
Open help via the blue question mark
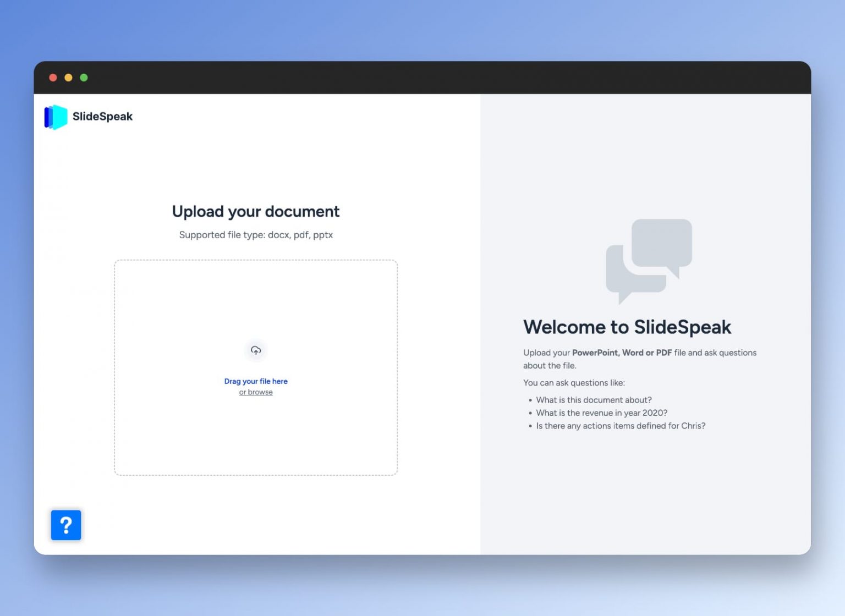coord(66,525)
